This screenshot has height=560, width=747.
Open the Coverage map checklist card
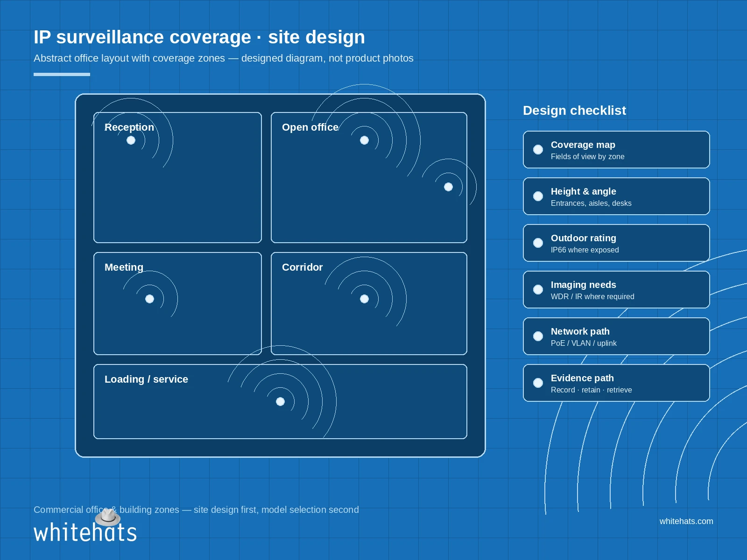[616, 149]
